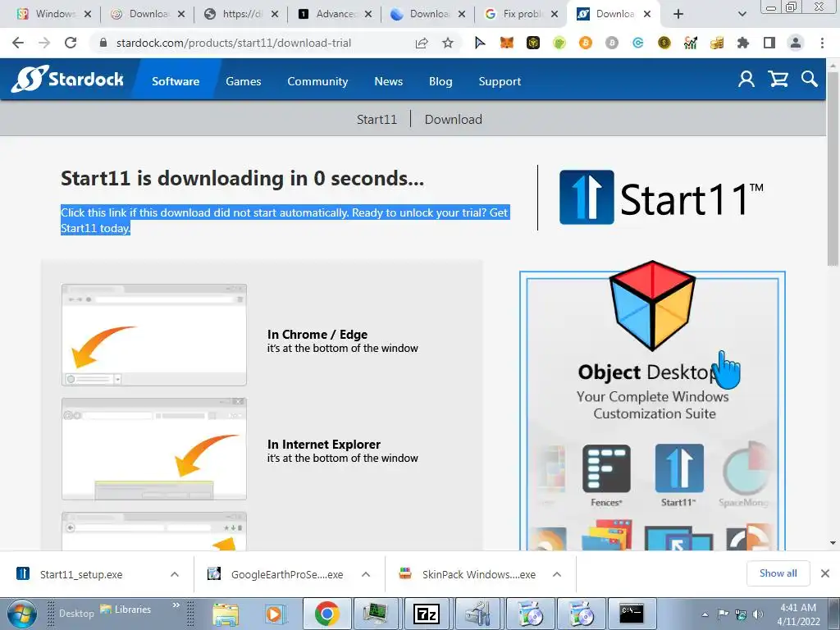Open 7-Zip from the taskbar
Screen dimensions: 840x630
[427, 614]
